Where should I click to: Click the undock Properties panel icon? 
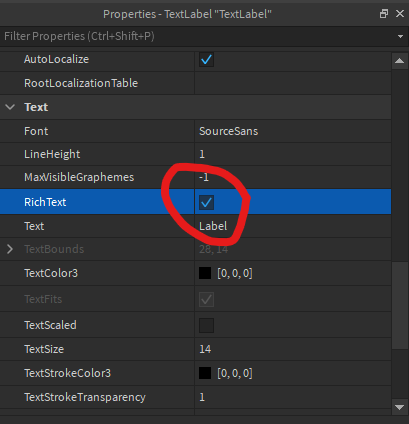[x=384, y=14]
